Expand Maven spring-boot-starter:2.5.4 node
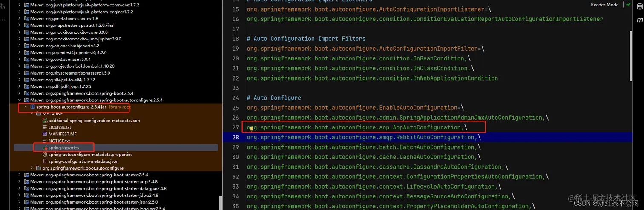 (20, 175)
